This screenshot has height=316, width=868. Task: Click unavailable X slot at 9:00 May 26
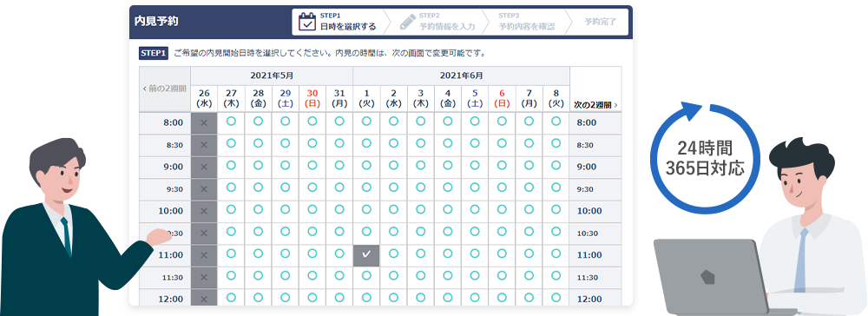coord(204,167)
